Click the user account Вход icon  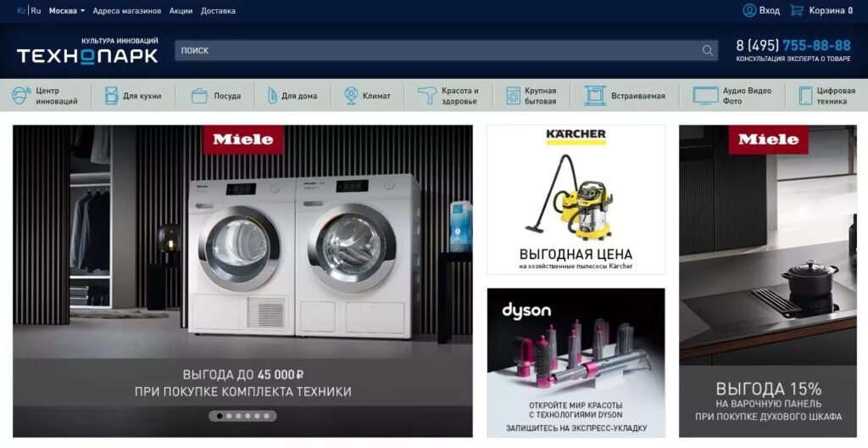749,10
